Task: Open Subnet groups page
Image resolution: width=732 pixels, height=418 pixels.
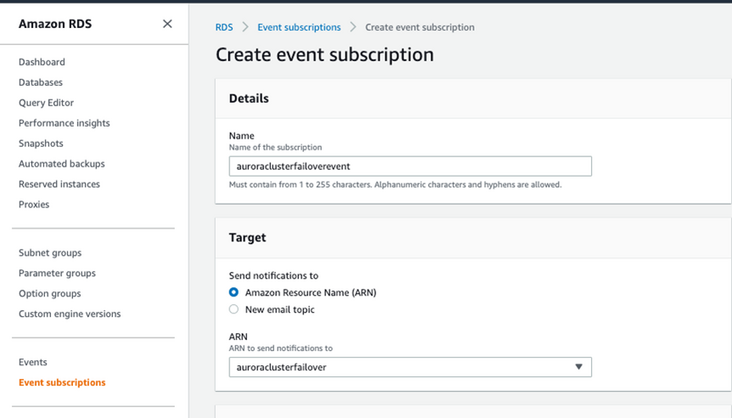Action: click(x=50, y=253)
